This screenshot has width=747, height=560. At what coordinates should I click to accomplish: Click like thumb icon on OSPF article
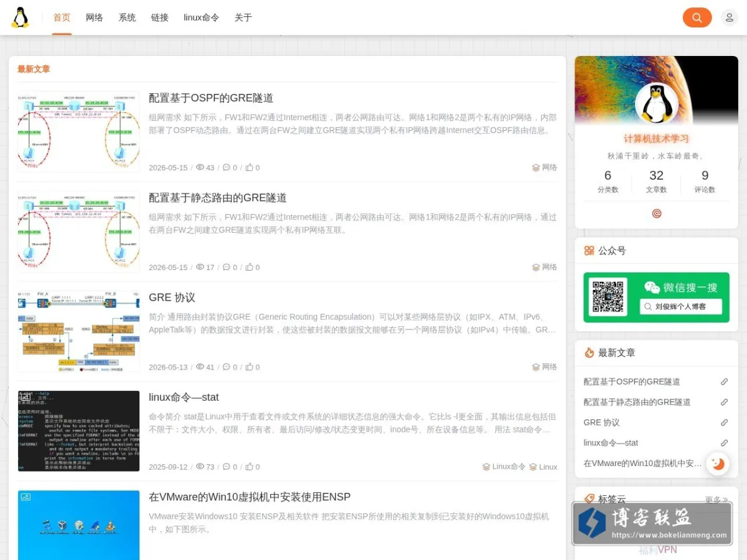pos(249,167)
